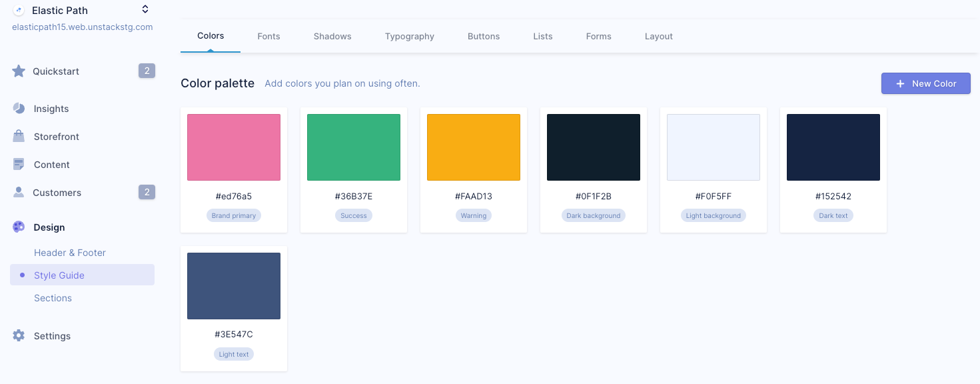Click the Design palette icon
The height and width of the screenshot is (384, 980).
tap(19, 227)
